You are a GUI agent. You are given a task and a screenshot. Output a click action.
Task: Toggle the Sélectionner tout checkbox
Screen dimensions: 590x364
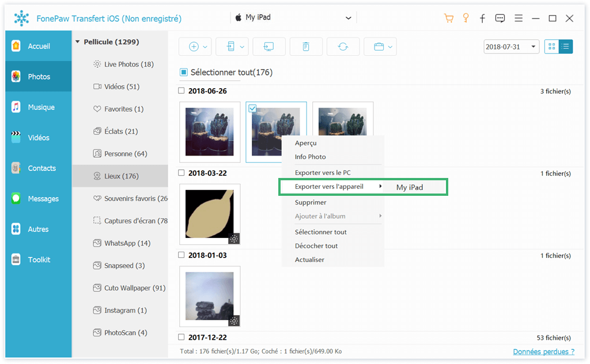click(x=184, y=73)
